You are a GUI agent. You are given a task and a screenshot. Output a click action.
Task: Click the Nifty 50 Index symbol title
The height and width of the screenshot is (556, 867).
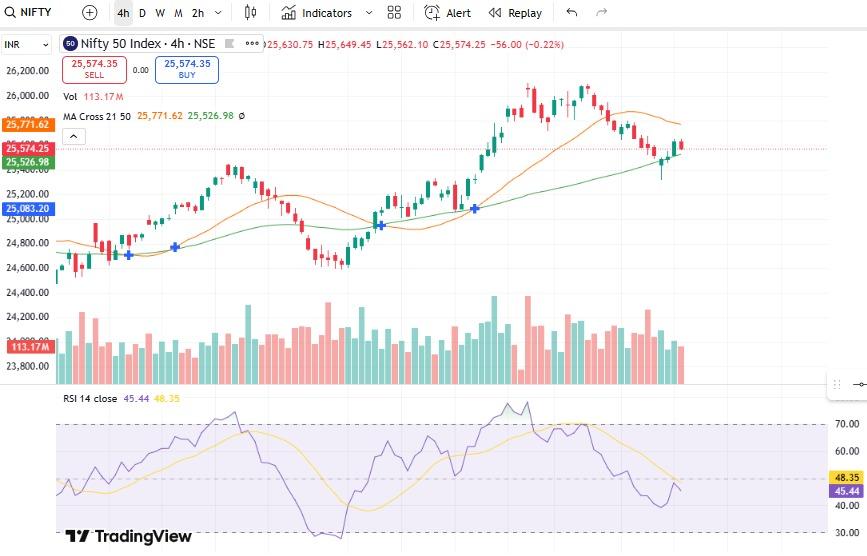click(x=148, y=44)
